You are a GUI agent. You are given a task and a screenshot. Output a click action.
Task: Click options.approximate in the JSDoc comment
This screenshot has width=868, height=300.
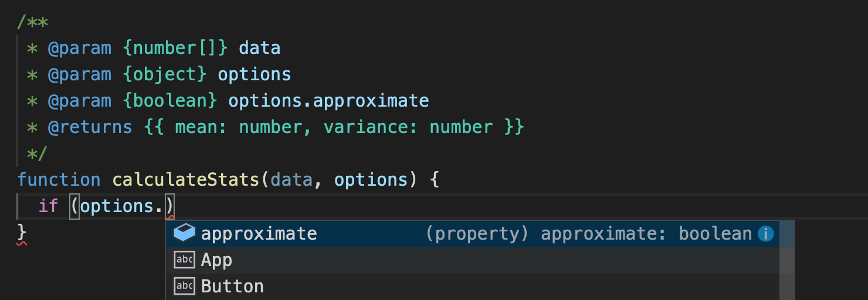pos(328,101)
